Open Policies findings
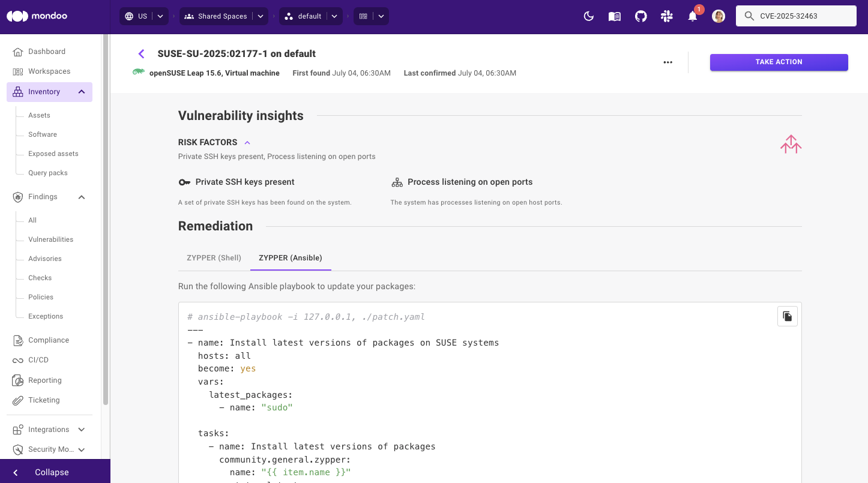Viewport: 868px width, 483px height. point(41,297)
